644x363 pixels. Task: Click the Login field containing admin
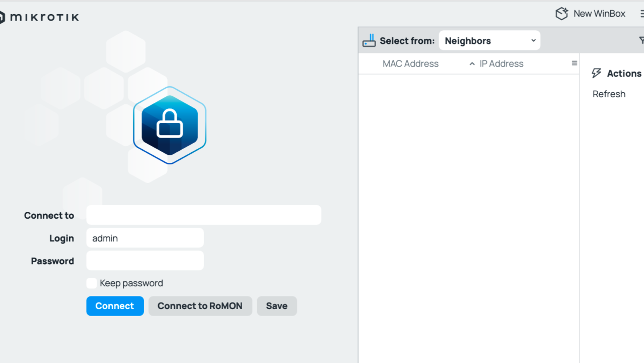pyautogui.click(x=145, y=238)
